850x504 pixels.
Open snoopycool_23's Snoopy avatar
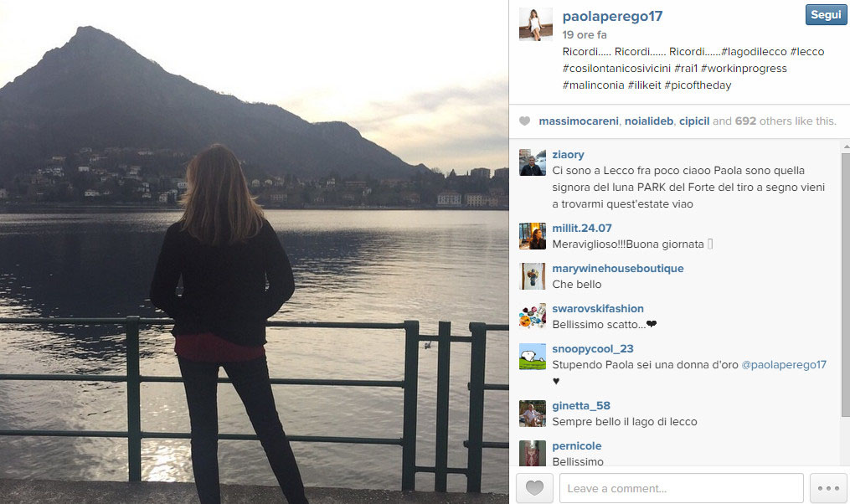pos(533,357)
